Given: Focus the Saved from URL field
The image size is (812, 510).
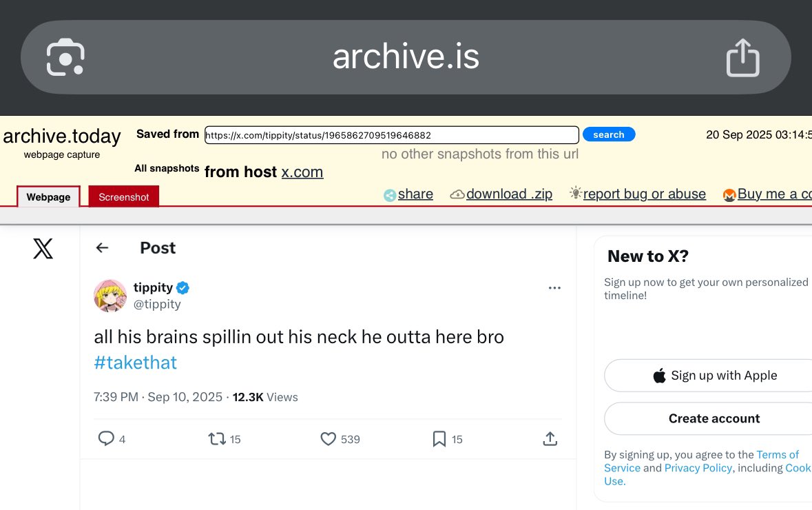Looking at the screenshot, I should click(x=391, y=135).
